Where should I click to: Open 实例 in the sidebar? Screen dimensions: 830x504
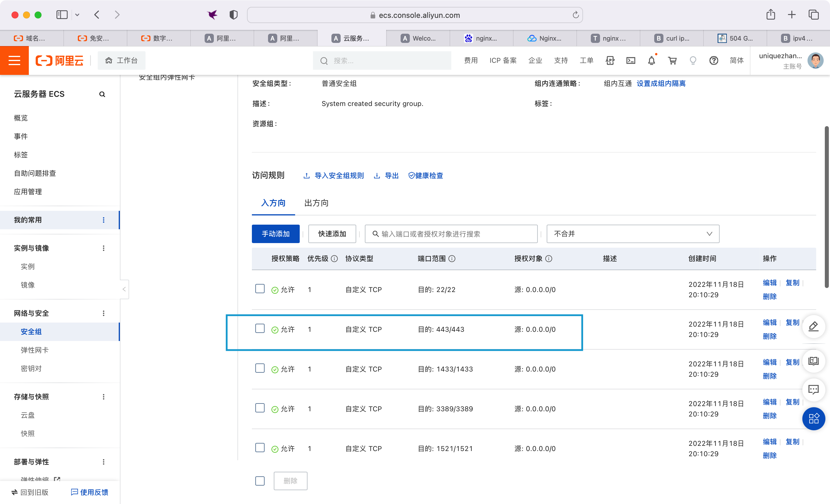pos(28,266)
